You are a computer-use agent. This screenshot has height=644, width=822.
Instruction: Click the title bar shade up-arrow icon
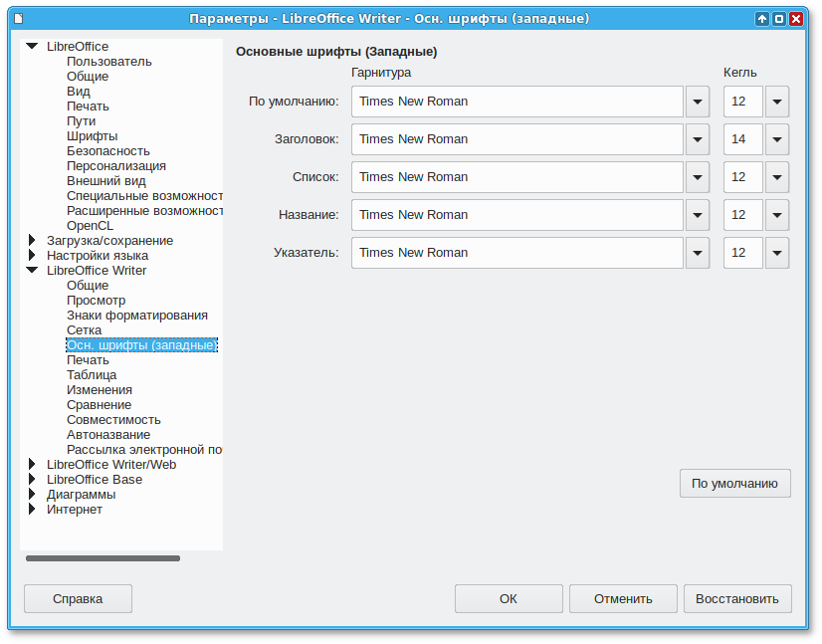point(762,19)
